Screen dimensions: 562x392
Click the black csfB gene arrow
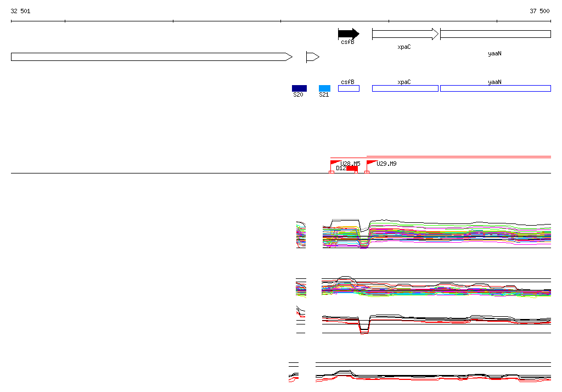click(349, 34)
